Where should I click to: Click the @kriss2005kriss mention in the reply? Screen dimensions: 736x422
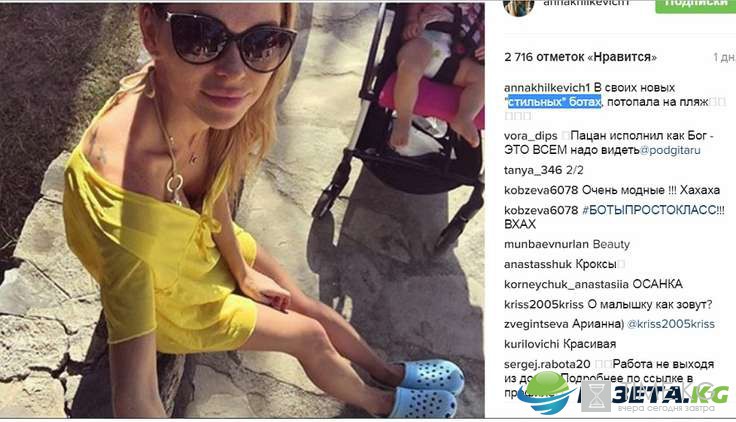(x=671, y=324)
